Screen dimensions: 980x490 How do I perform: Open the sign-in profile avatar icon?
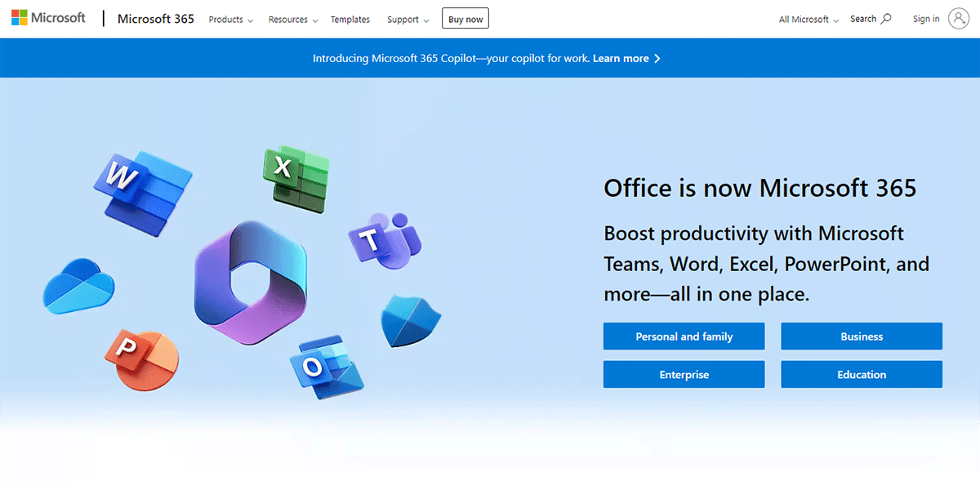click(x=958, y=19)
